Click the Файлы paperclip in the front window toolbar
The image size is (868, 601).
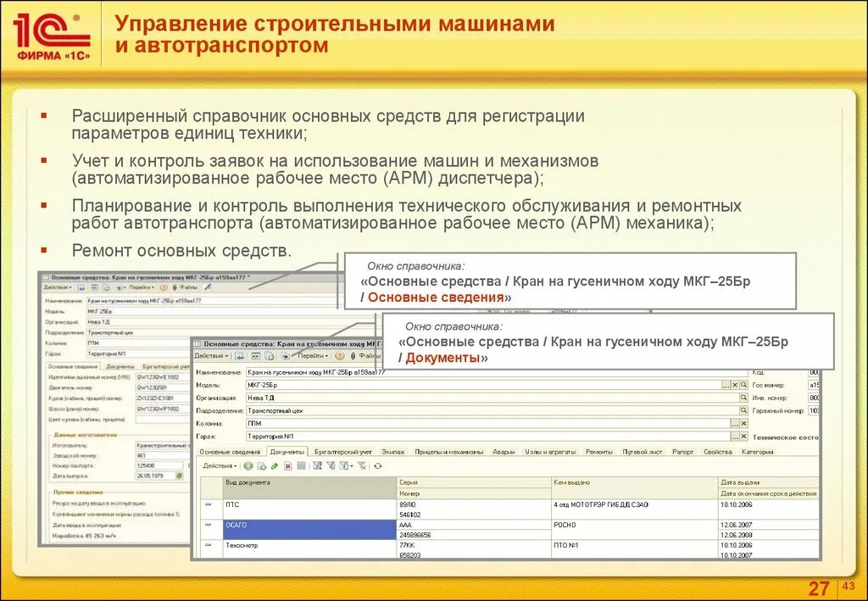click(364, 356)
